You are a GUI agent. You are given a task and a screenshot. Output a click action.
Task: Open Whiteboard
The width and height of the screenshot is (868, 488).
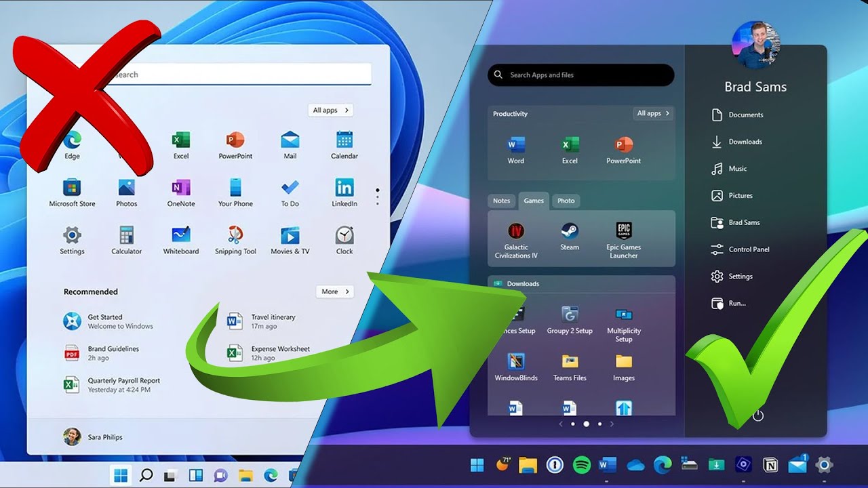[181, 240]
